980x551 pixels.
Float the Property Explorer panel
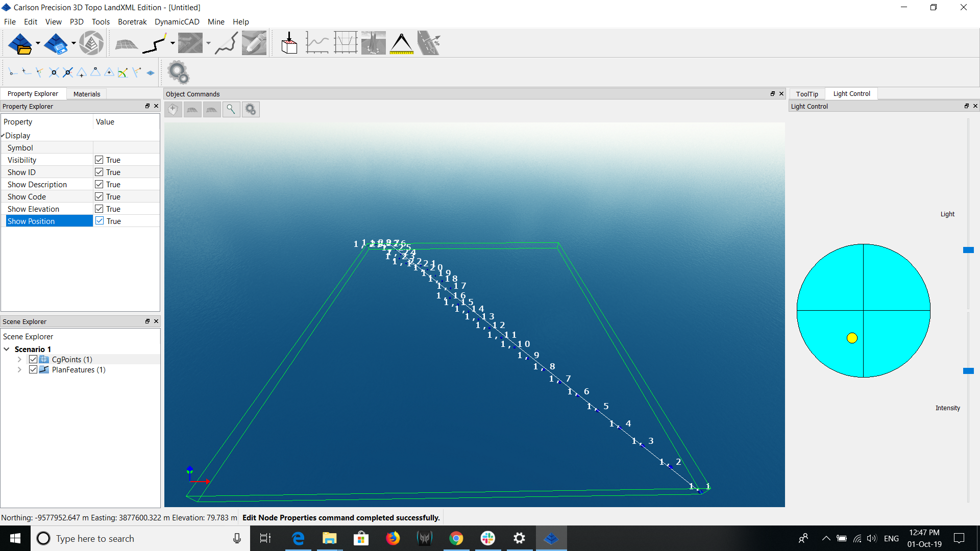pyautogui.click(x=148, y=106)
